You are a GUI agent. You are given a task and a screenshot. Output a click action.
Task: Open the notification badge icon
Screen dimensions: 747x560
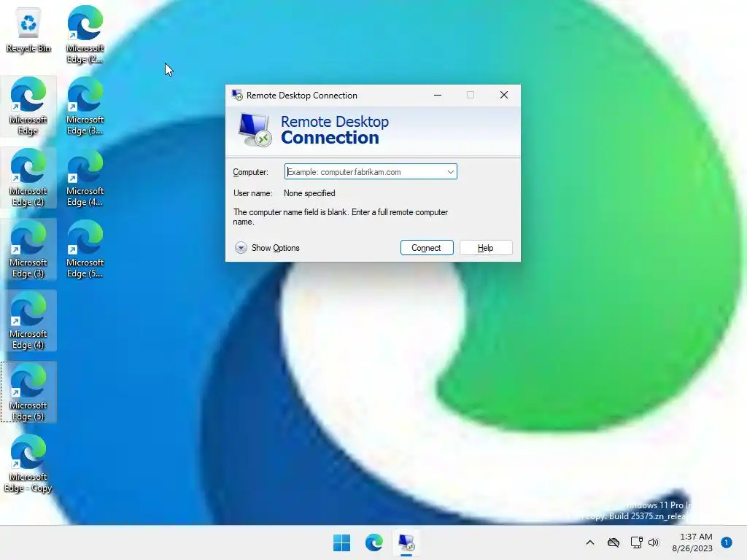click(x=727, y=542)
